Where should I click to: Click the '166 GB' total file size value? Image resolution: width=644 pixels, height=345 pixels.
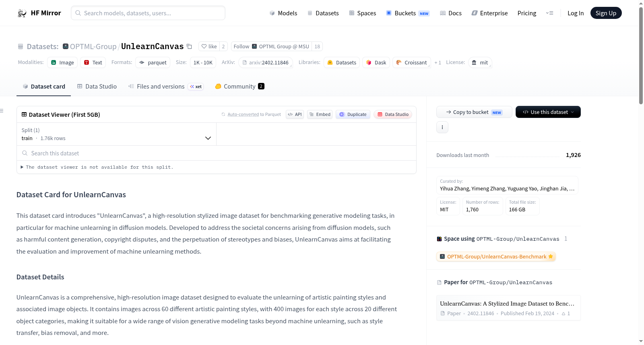tap(517, 209)
